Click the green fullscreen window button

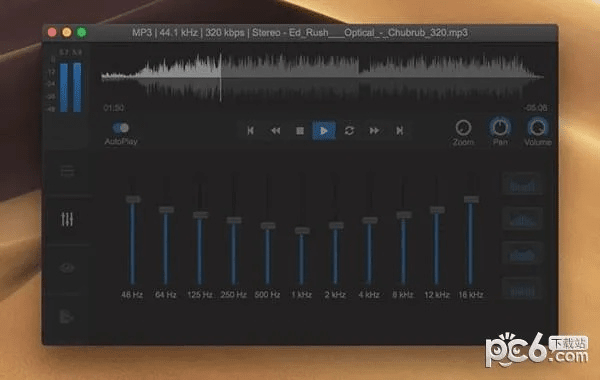[82, 32]
